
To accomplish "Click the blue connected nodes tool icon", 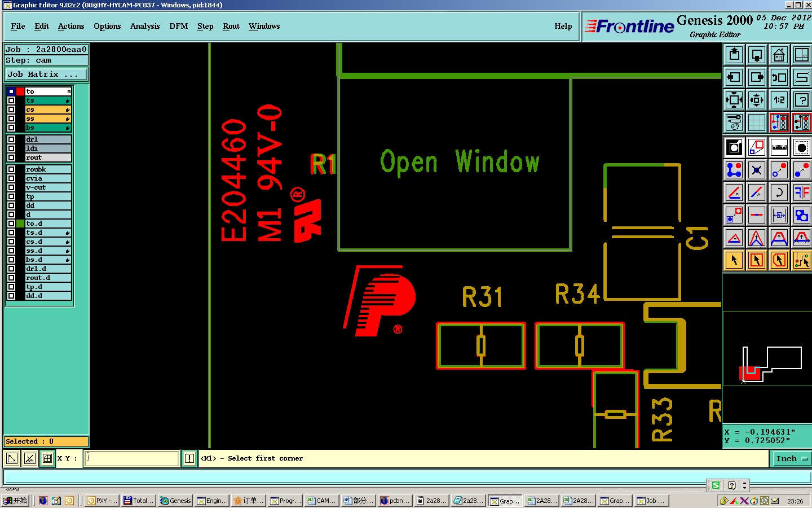I will coord(734,170).
